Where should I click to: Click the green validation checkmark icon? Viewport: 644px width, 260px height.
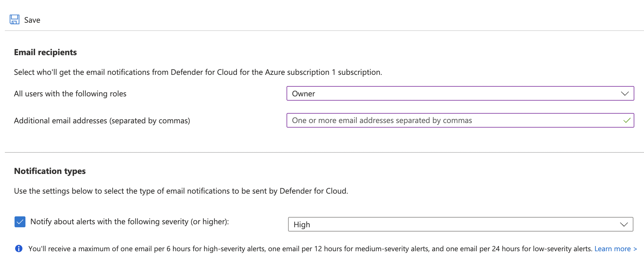point(627,120)
